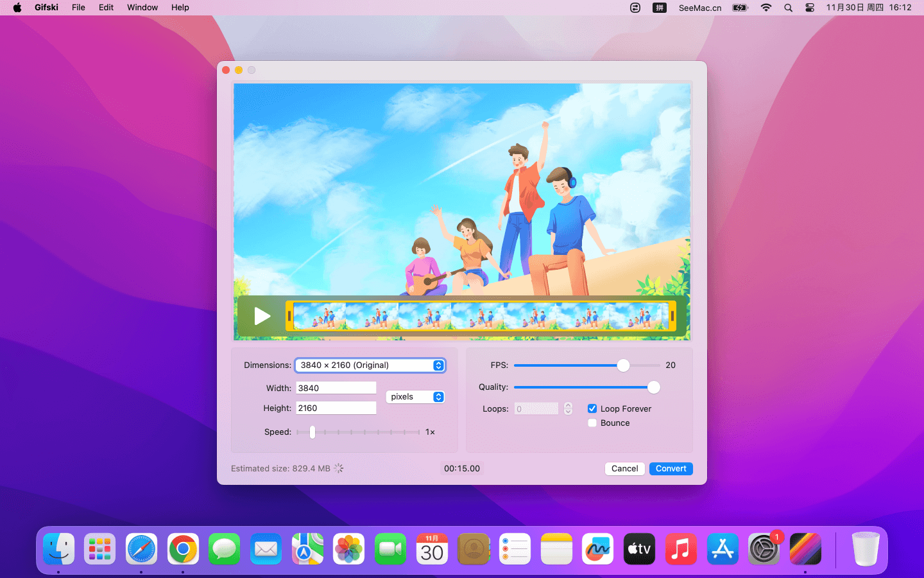
Task: Expand the pixels unit dropdown
Action: click(416, 397)
